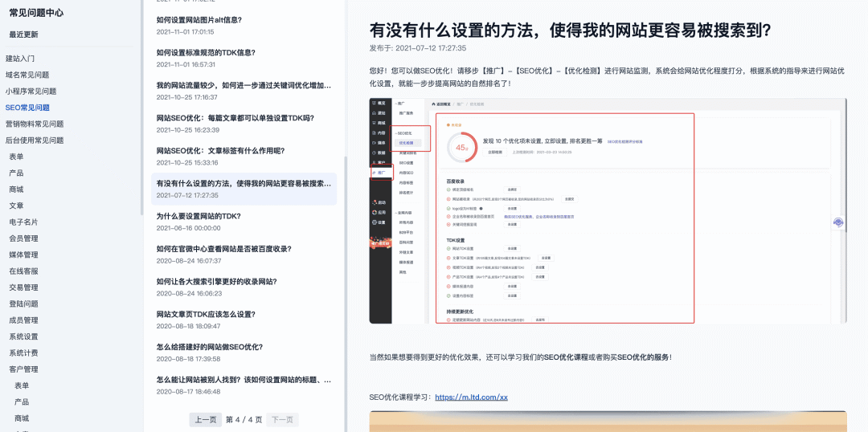Viewport: 868px width, 432px height.
Task: Click the 第 4 / 4 页 page indicator
Action: point(244,420)
